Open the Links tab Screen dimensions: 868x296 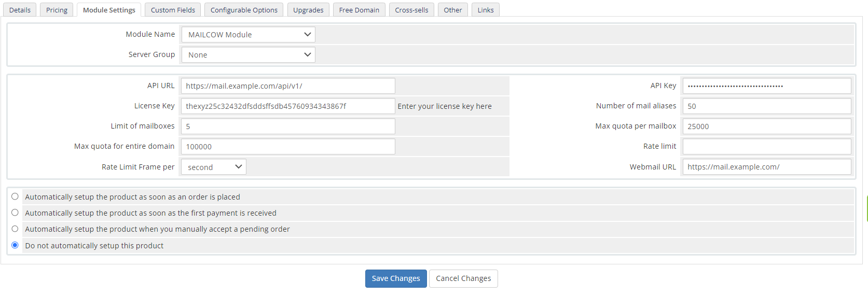coord(486,10)
